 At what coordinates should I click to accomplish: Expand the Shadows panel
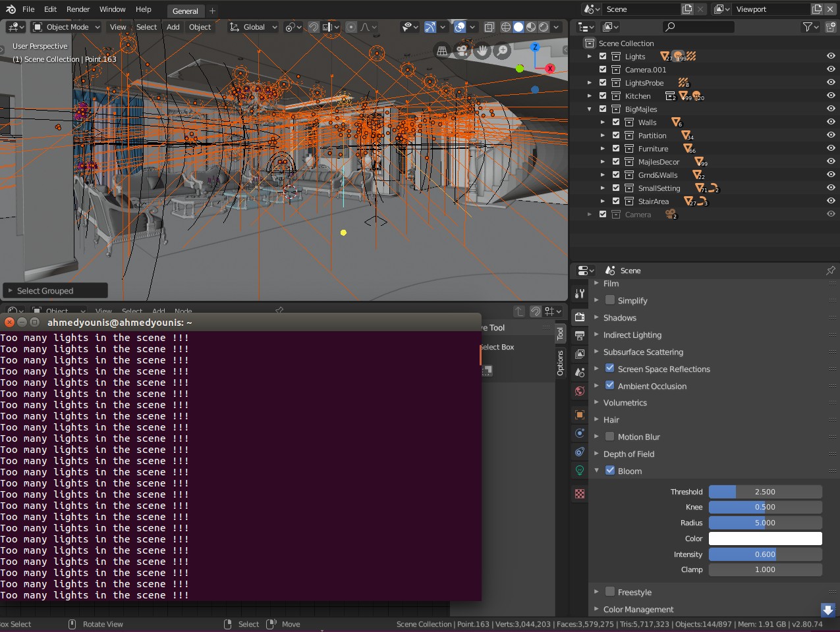point(619,317)
